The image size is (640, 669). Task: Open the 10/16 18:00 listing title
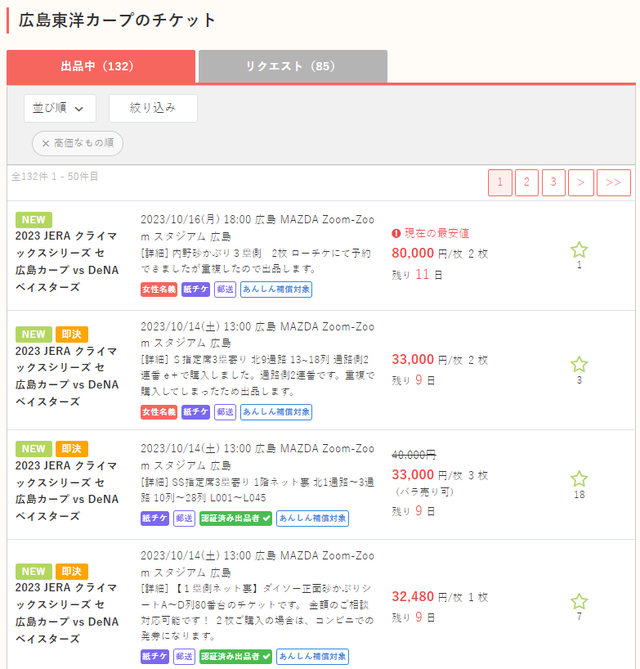click(x=67, y=262)
